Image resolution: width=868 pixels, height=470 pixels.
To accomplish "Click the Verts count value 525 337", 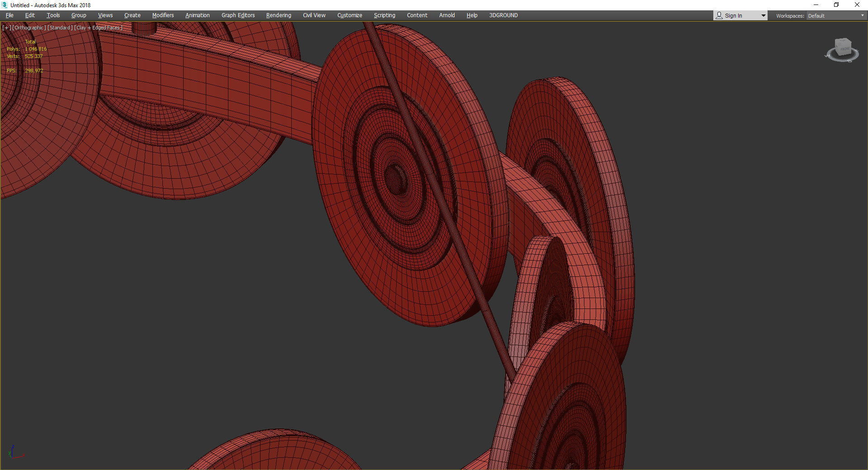I will tap(34, 56).
